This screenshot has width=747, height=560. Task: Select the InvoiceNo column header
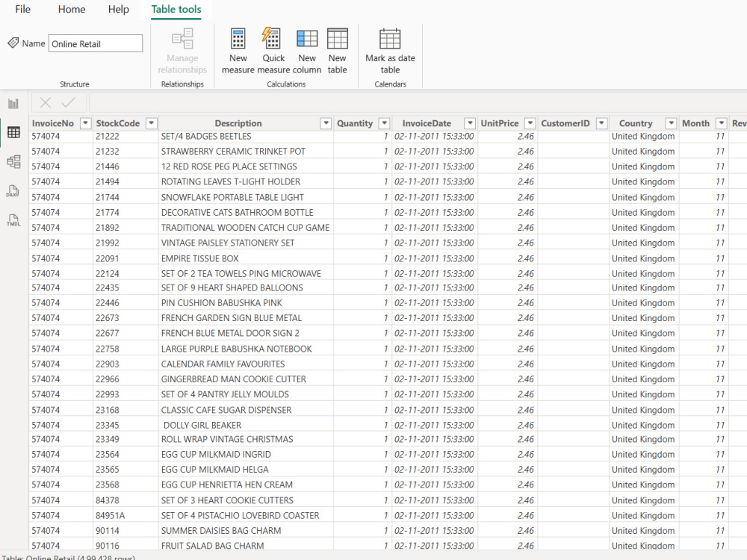tap(53, 123)
